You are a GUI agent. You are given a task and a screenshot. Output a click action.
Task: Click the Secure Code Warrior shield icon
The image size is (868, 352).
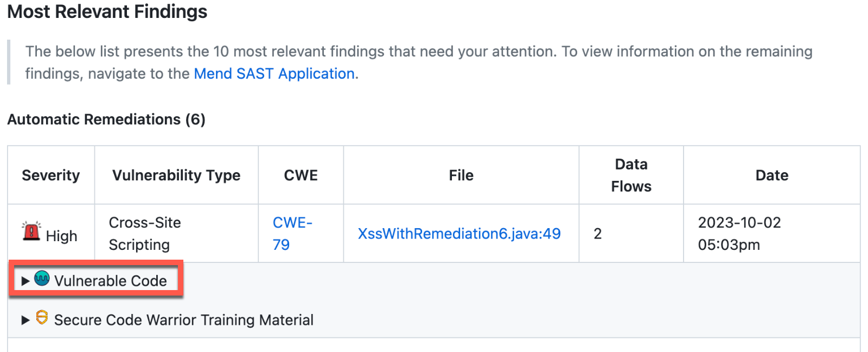(x=42, y=317)
